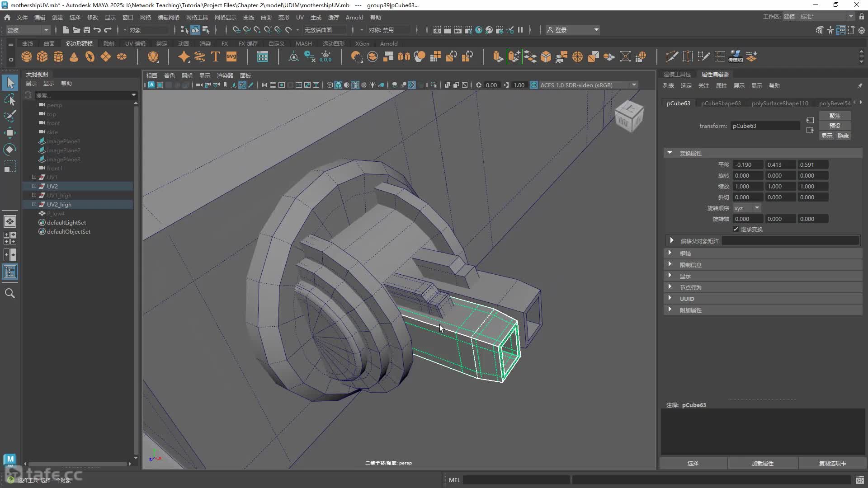Expand the UV2_high node in outliner

click(x=34, y=204)
